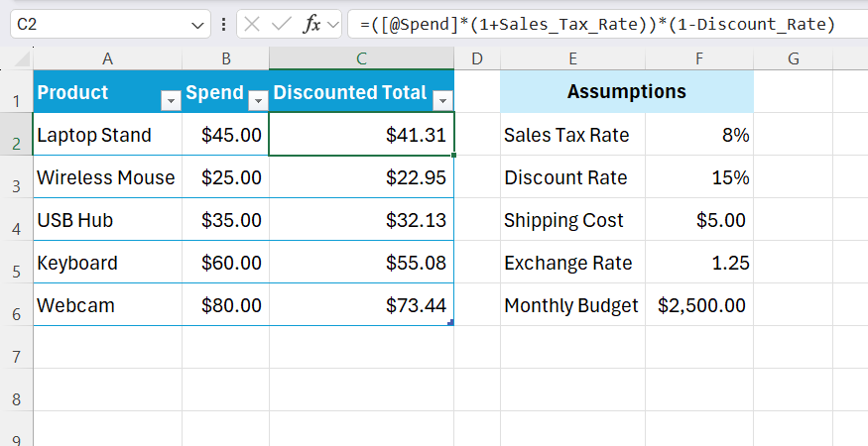Select column A header
This screenshot has height=446, width=868.
click(x=107, y=58)
